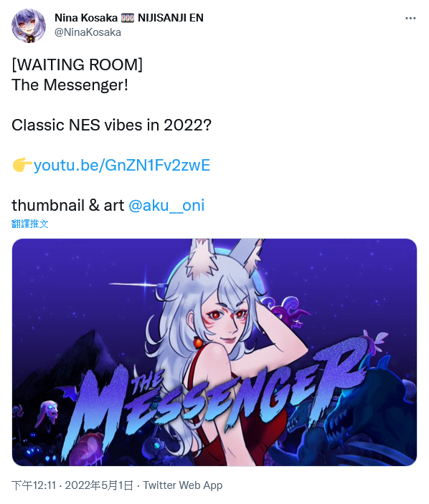The height and width of the screenshot is (504, 429).
Task: Click the NIJISANJI EN text in the name
Action: tap(171, 18)
